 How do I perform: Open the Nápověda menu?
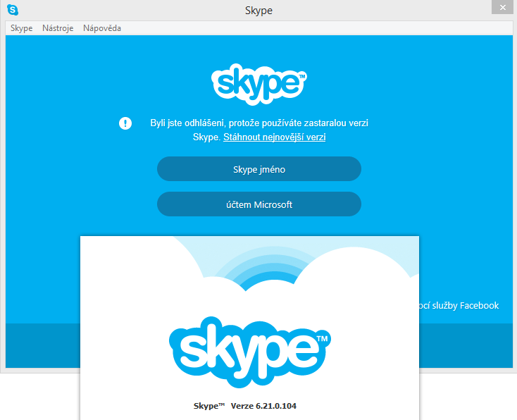102,28
